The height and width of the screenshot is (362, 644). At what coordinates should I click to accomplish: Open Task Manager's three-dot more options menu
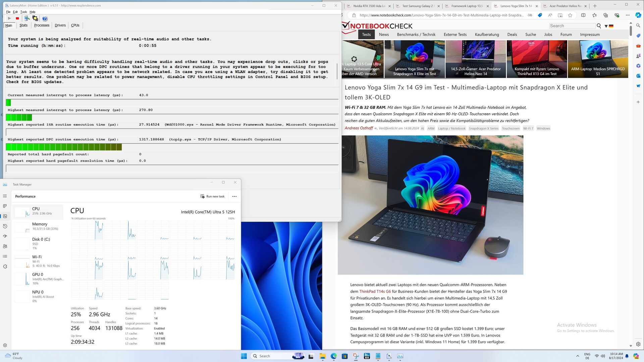pyautogui.click(x=234, y=196)
